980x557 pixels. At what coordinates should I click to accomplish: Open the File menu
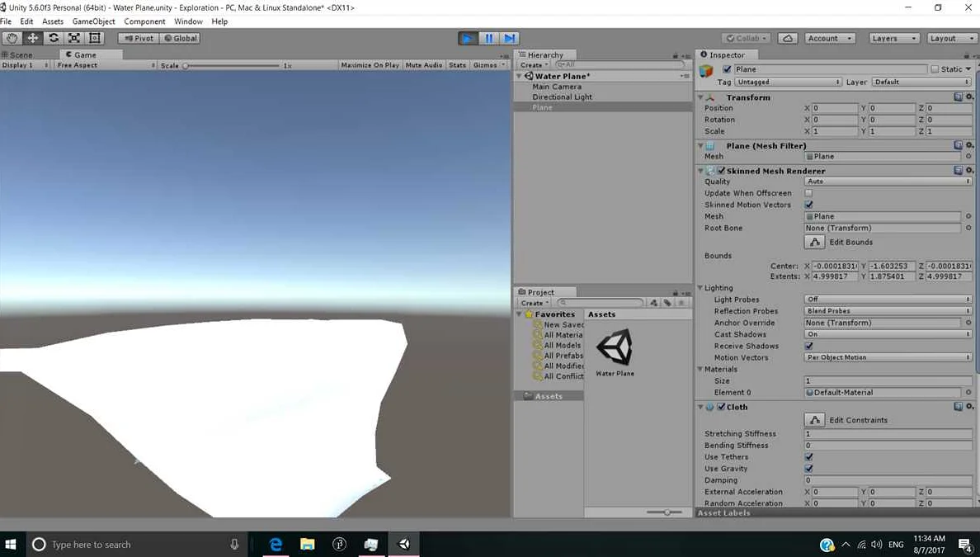coord(7,21)
